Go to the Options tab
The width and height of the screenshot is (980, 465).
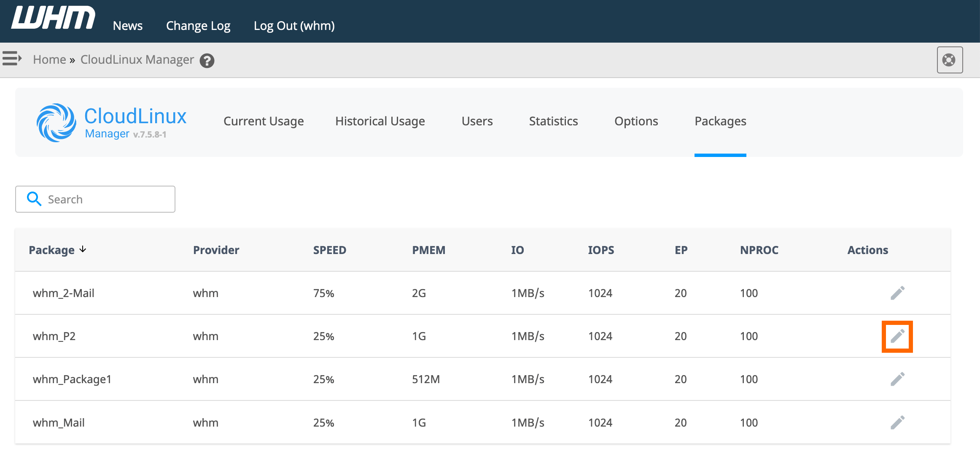coord(636,122)
